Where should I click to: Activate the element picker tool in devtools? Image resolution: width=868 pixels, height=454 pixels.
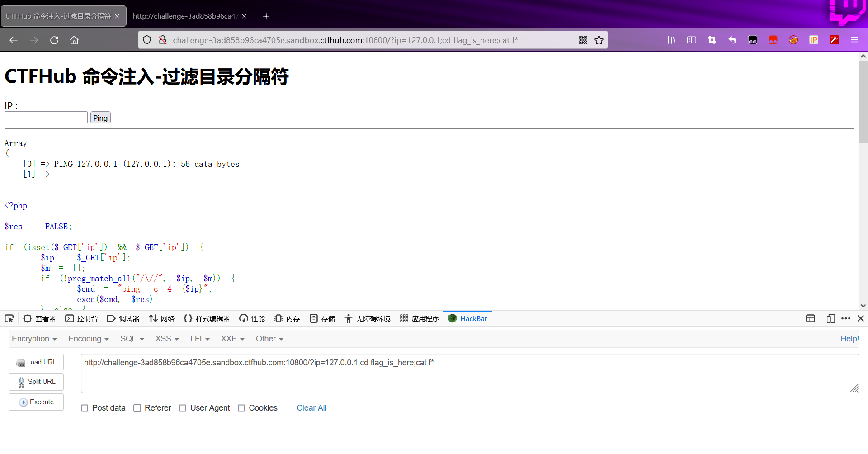[9, 318]
